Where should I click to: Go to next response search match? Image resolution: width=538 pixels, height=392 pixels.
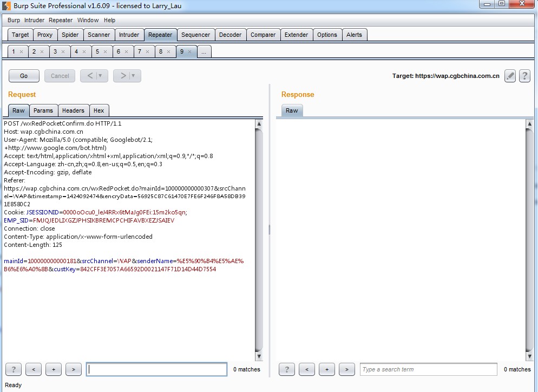(347, 369)
